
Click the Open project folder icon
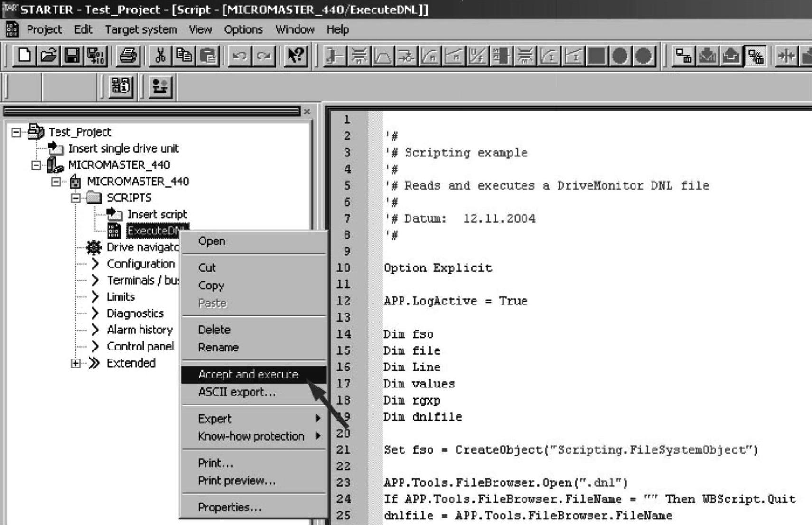(x=48, y=56)
